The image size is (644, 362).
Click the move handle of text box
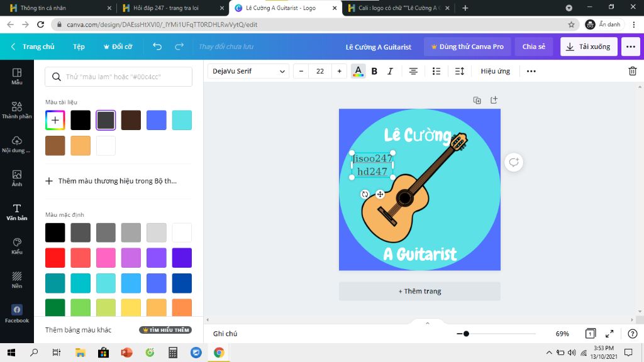coord(380,194)
